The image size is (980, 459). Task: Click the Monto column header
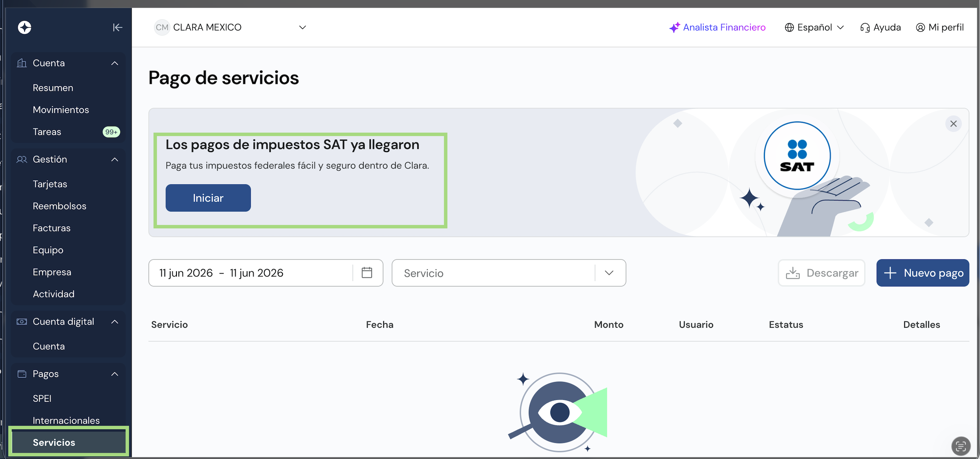pyautogui.click(x=609, y=324)
